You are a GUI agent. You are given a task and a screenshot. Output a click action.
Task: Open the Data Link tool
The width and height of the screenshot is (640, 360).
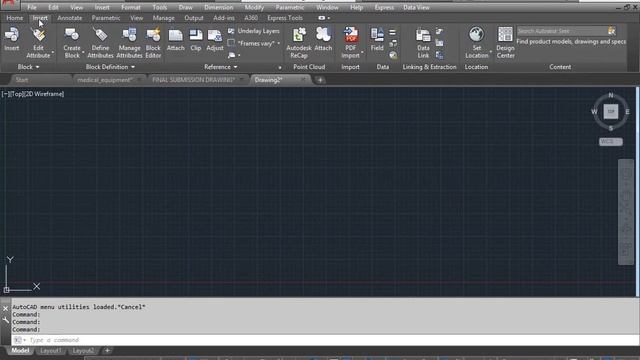coord(423,42)
